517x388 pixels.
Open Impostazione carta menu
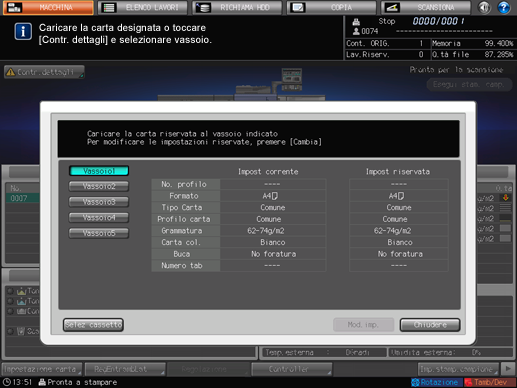tap(42, 369)
